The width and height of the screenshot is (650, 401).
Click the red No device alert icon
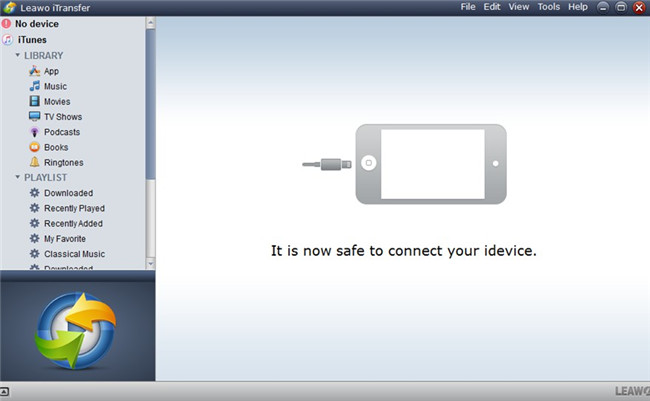point(6,24)
